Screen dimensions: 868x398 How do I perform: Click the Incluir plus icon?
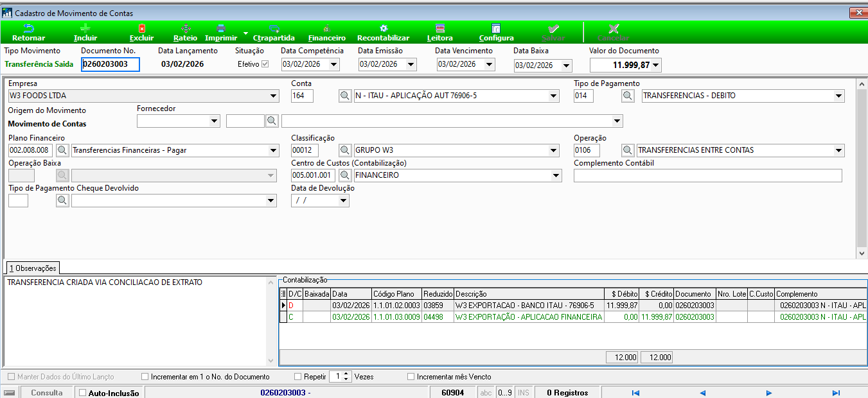[85, 28]
